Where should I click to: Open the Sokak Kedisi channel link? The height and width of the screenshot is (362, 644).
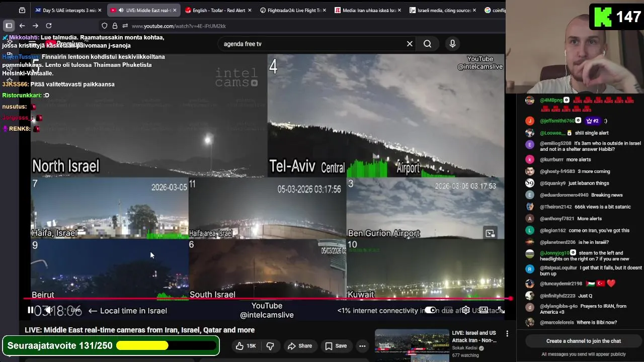pyautogui.click(x=465, y=348)
